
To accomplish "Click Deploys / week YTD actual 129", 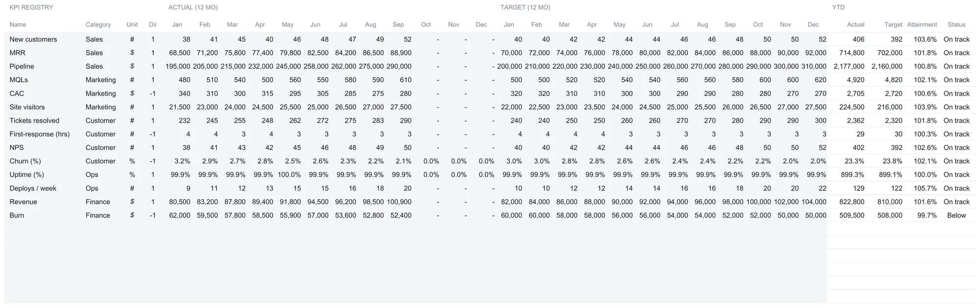I will tap(858, 188).
